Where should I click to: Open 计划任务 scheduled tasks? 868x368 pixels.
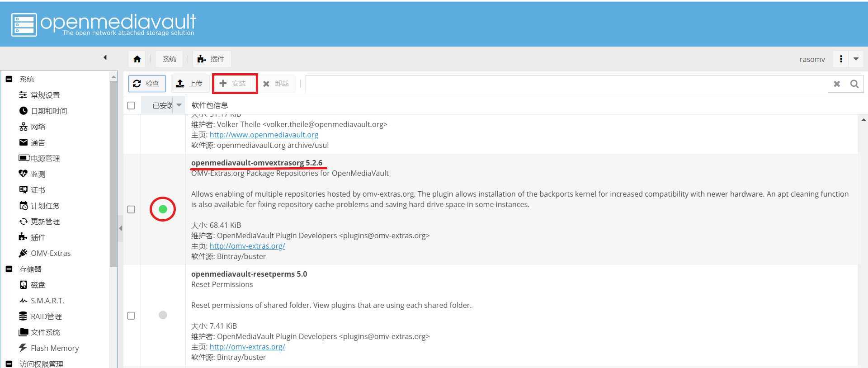45,206
